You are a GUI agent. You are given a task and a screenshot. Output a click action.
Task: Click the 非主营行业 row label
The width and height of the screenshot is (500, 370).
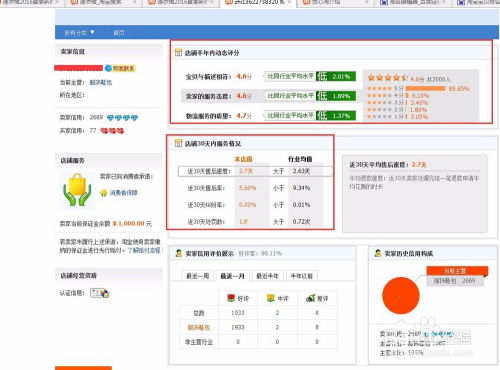coord(199,342)
